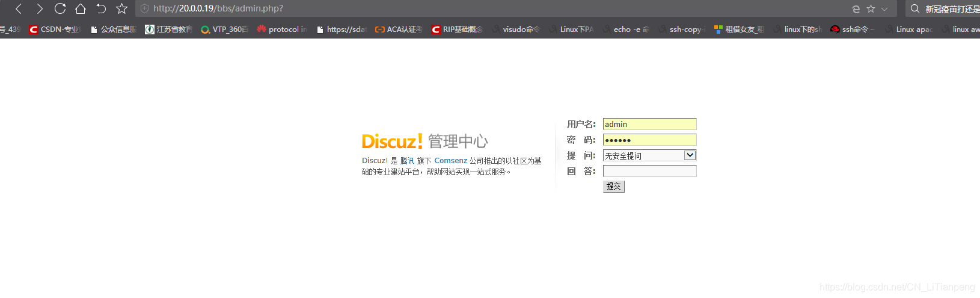Open the protocol bookmark with Huawei icon

(x=281, y=29)
